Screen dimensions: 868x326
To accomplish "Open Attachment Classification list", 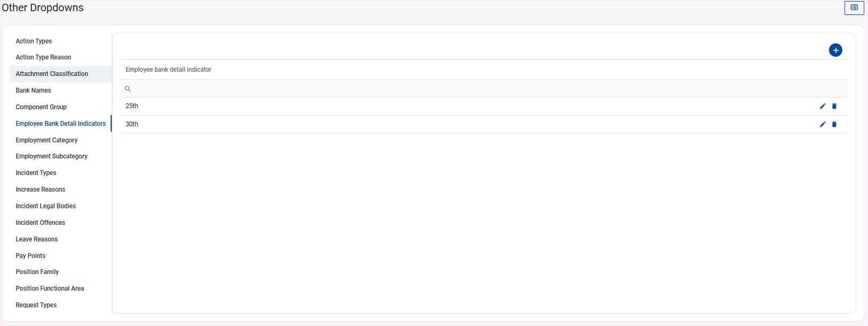I will [52, 74].
